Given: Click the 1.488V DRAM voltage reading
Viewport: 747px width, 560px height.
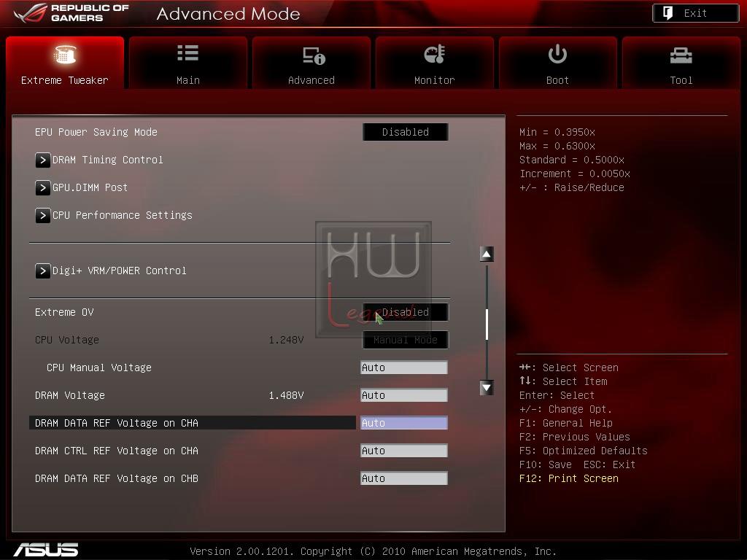Looking at the screenshot, I should pos(286,395).
